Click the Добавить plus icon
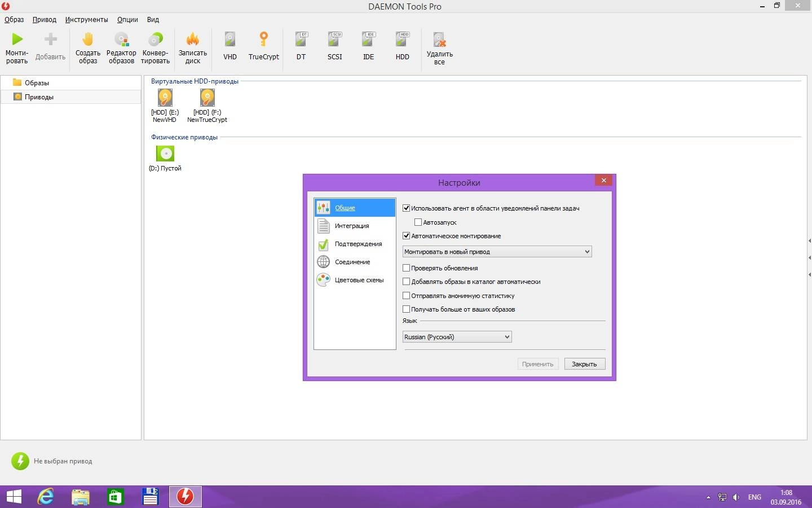Image resolution: width=812 pixels, height=508 pixels. click(x=50, y=39)
